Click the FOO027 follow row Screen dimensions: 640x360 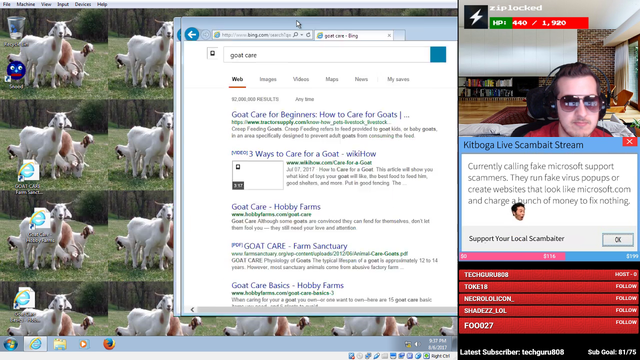click(549, 325)
